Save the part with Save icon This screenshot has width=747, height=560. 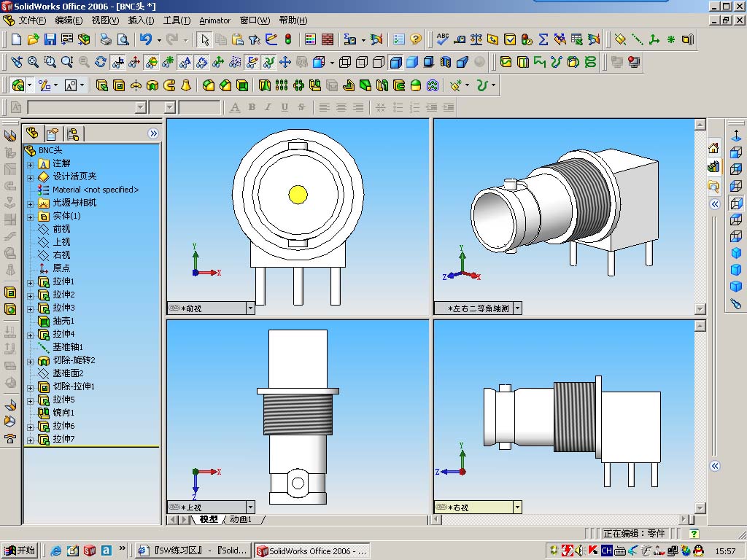[50, 39]
